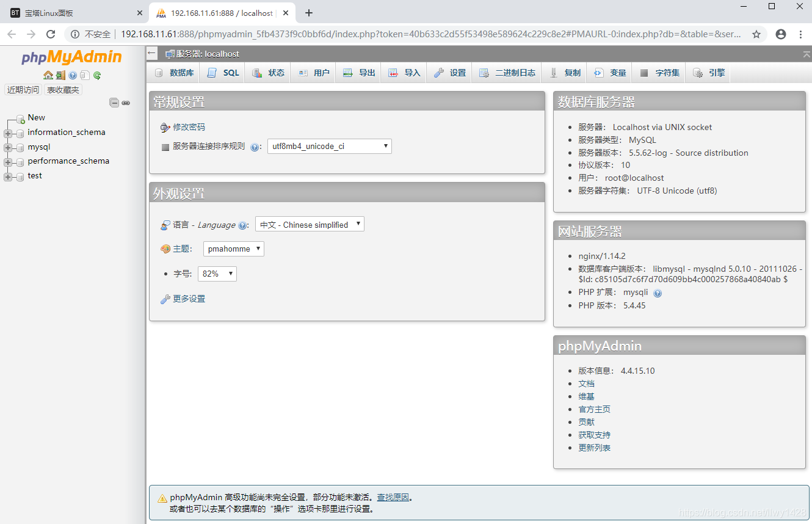The image size is (812, 524).
Task: Click the phpMyAdmin home icon in sidebar
Action: 48,75
